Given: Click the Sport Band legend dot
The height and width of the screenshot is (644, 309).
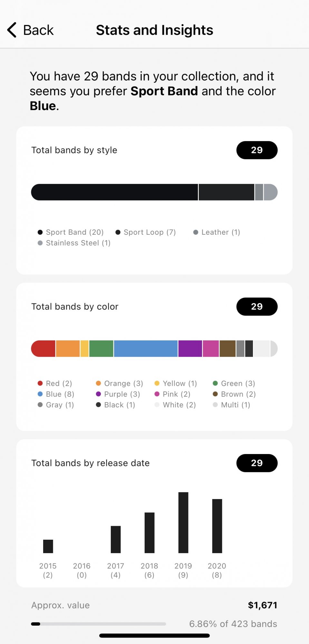Looking at the screenshot, I should point(40,232).
